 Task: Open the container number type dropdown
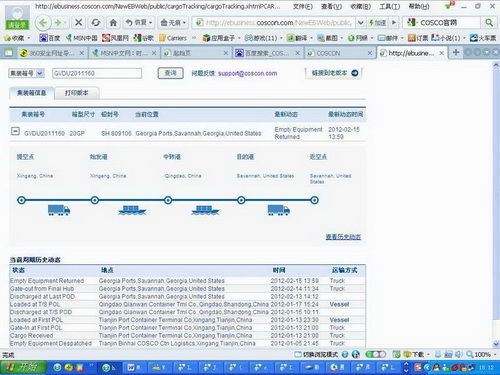coord(26,73)
